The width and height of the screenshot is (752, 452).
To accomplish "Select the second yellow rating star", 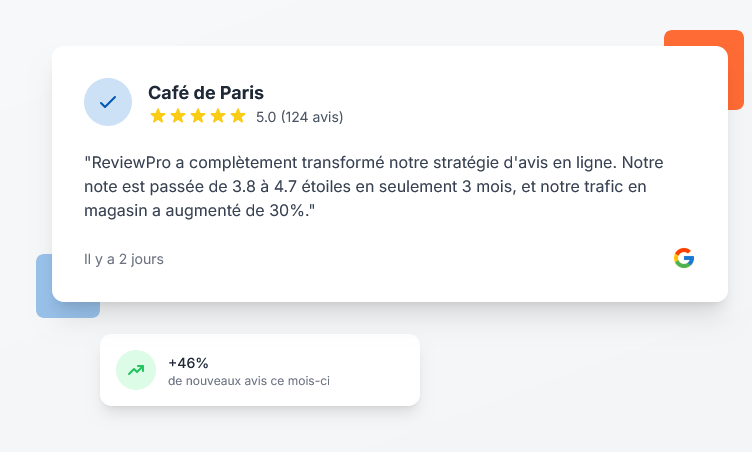I will (178, 116).
